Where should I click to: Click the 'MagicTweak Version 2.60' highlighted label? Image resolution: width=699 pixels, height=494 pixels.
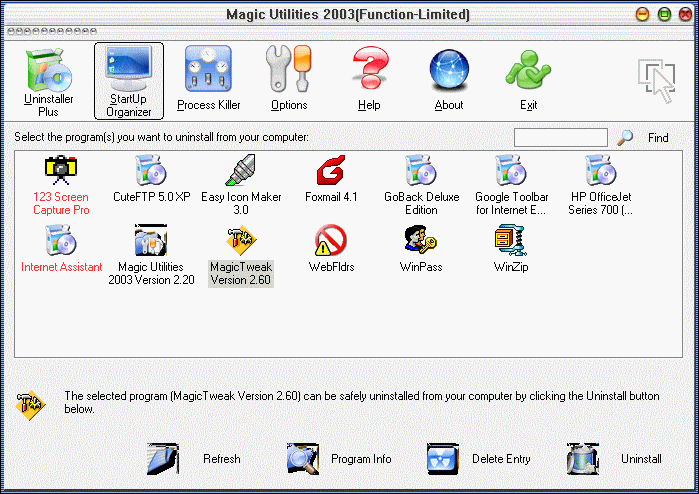coord(241,273)
